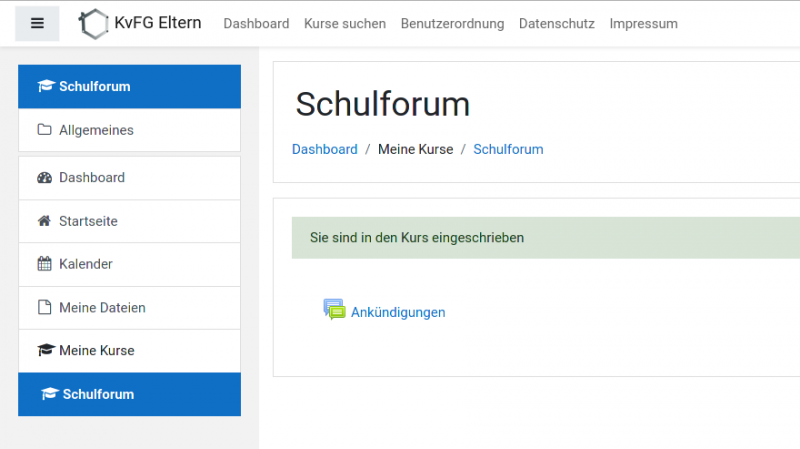Click the Startseite home icon

pos(44,221)
